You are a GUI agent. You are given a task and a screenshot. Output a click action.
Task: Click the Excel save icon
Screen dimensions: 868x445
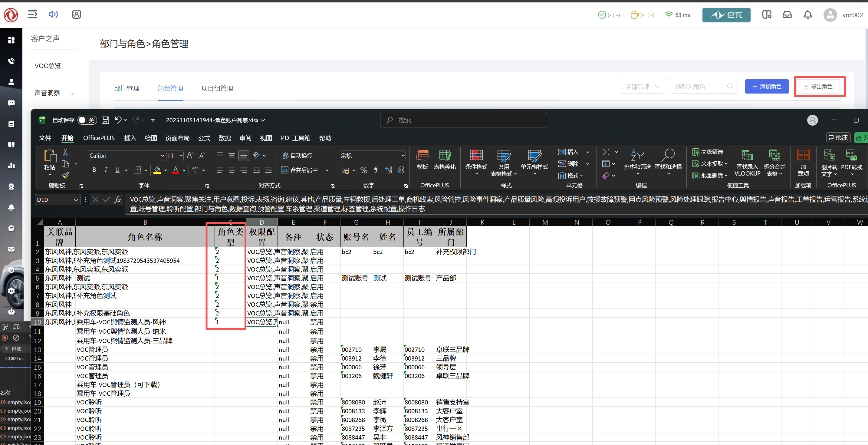point(105,120)
